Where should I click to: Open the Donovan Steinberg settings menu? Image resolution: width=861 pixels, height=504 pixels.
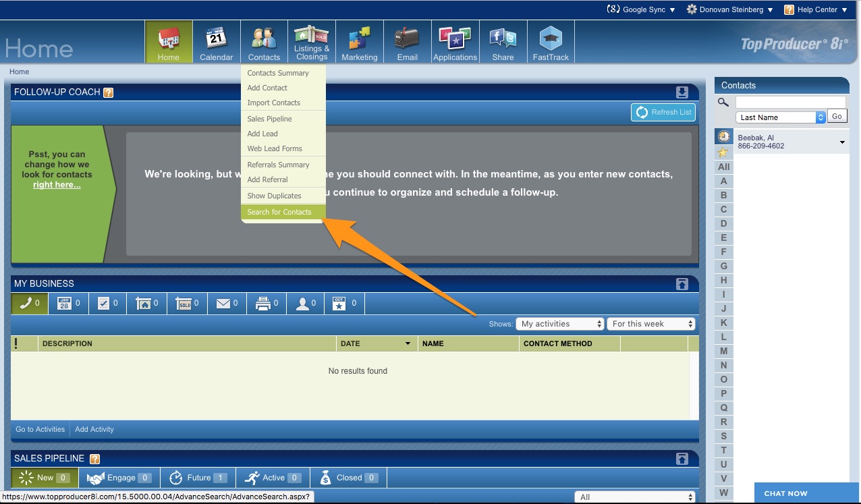tap(730, 9)
